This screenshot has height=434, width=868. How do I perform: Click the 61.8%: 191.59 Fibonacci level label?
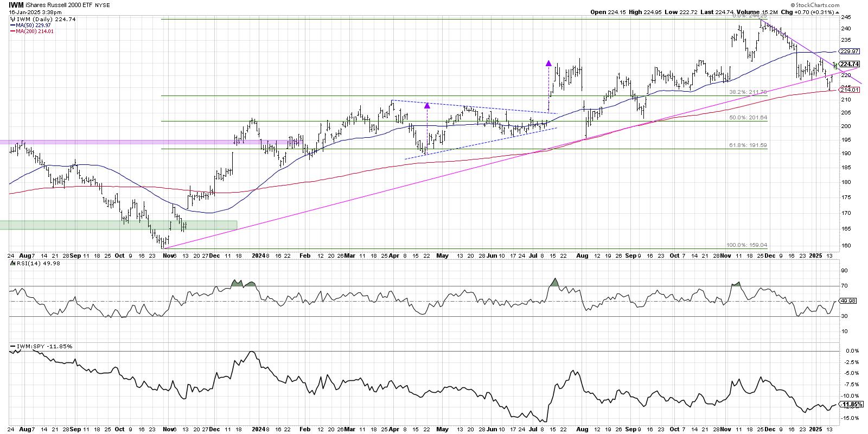pos(748,145)
